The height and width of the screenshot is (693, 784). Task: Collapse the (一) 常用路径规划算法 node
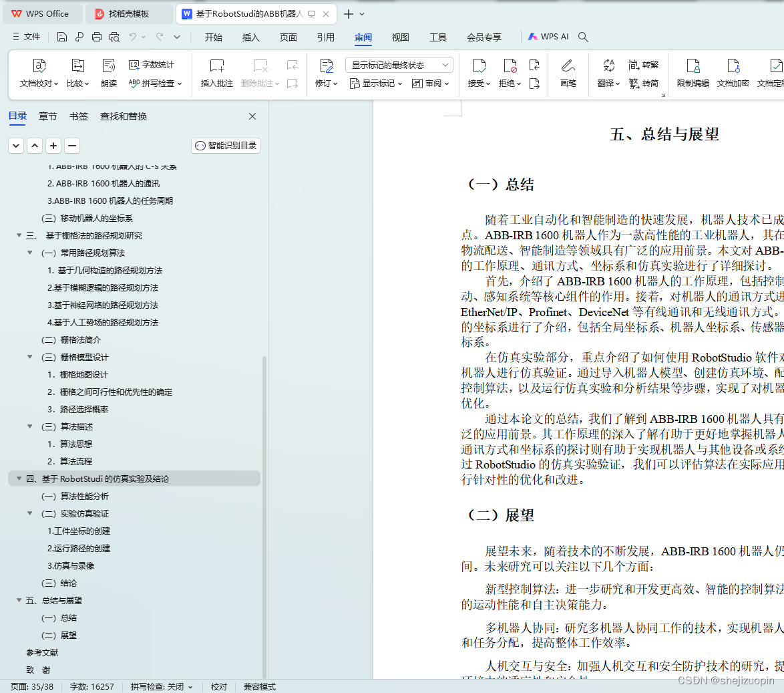pyautogui.click(x=30, y=253)
